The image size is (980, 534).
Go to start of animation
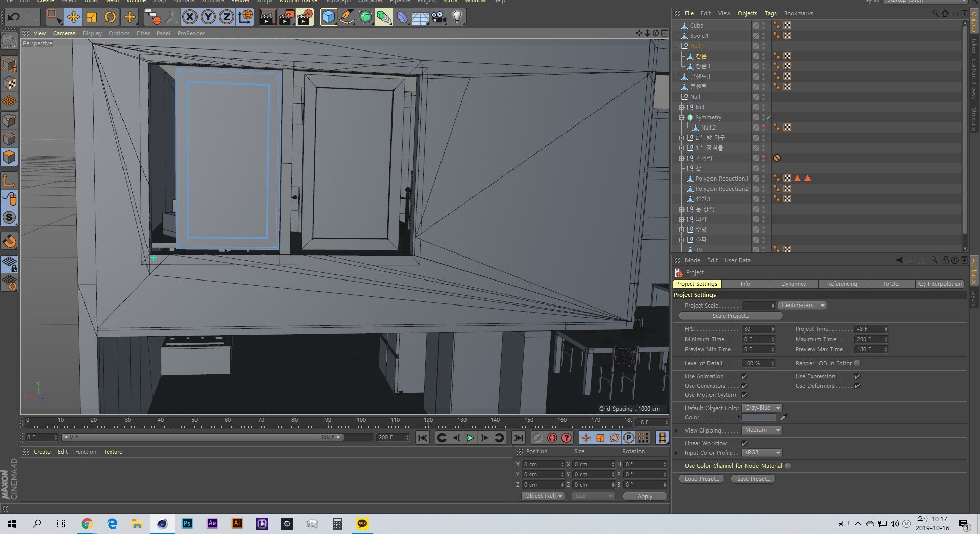[x=423, y=438]
